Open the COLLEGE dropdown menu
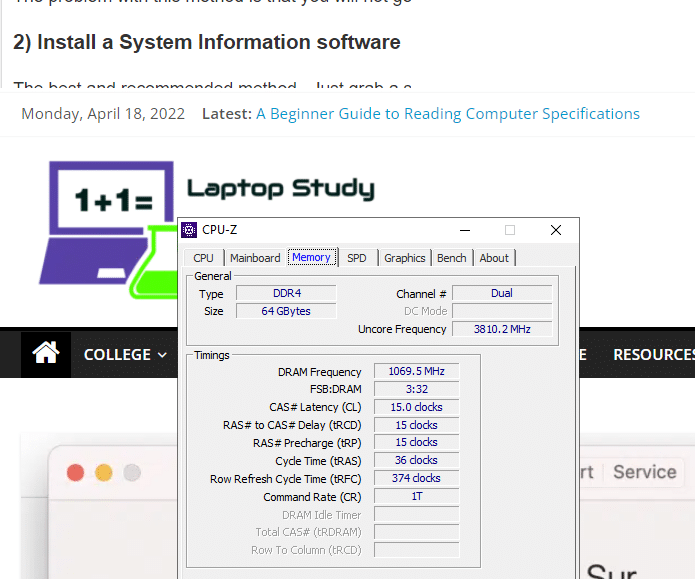Screen dimensions: 695x579 (125, 355)
